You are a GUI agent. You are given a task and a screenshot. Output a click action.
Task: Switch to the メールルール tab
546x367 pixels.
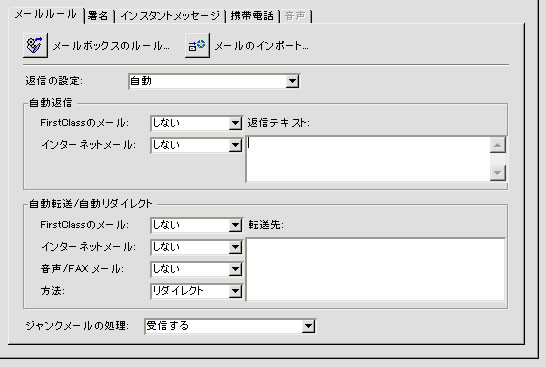click(46, 15)
